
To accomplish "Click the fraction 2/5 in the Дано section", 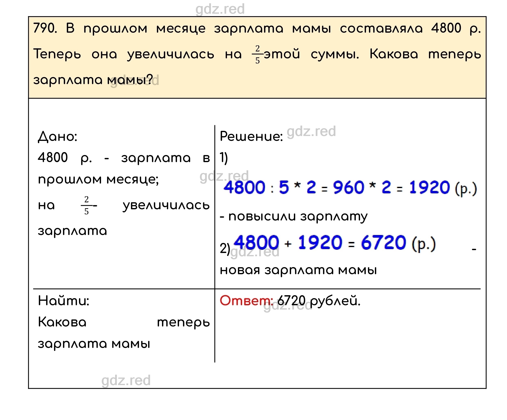I will click(86, 206).
